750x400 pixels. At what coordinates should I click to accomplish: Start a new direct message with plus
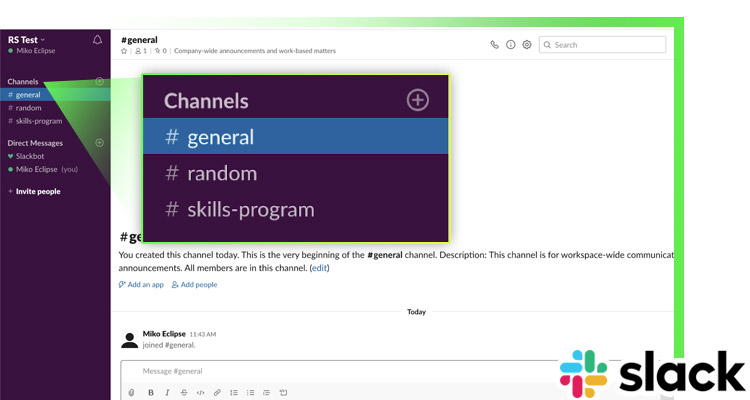coord(99,143)
